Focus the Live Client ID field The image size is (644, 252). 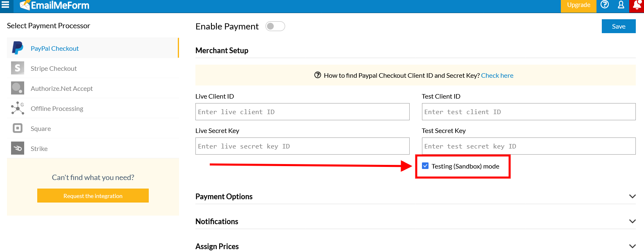302,112
